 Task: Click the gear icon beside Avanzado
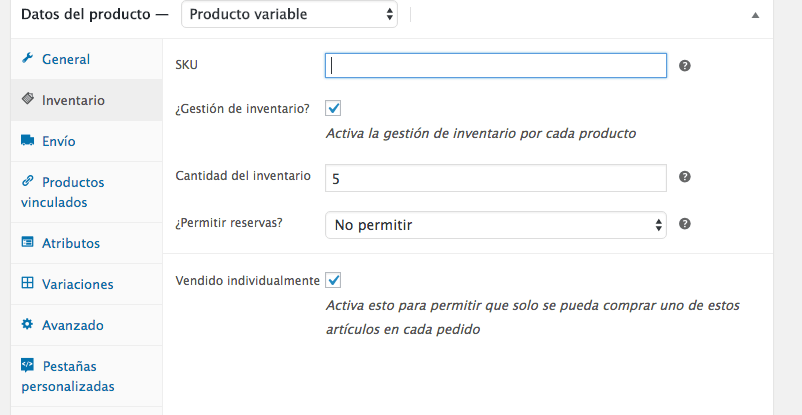pos(27,324)
